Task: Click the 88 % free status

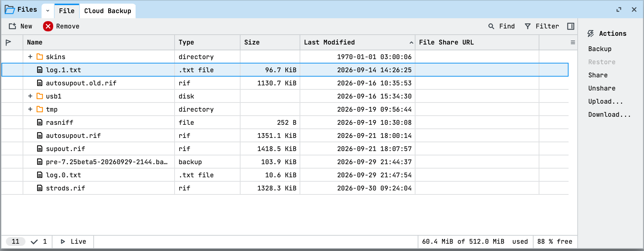Action: point(555,242)
